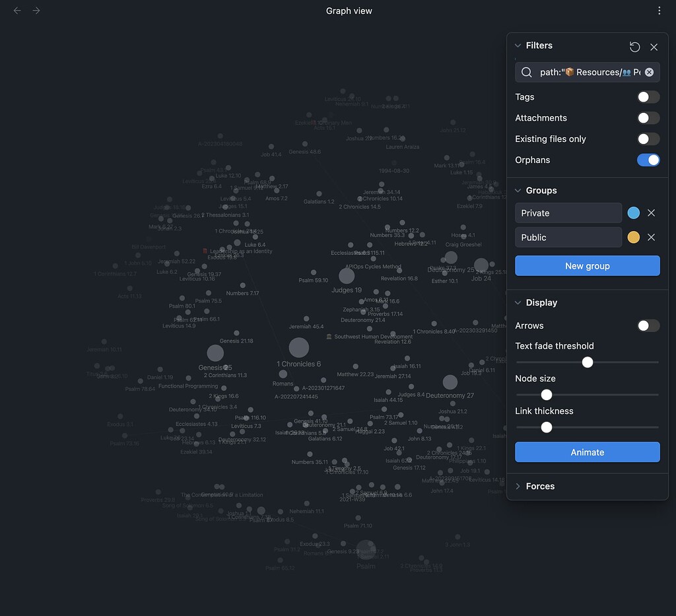This screenshot has width=676, height=616.
Task: Turn on the Arrows display toggle
Action: coord(648,325)
